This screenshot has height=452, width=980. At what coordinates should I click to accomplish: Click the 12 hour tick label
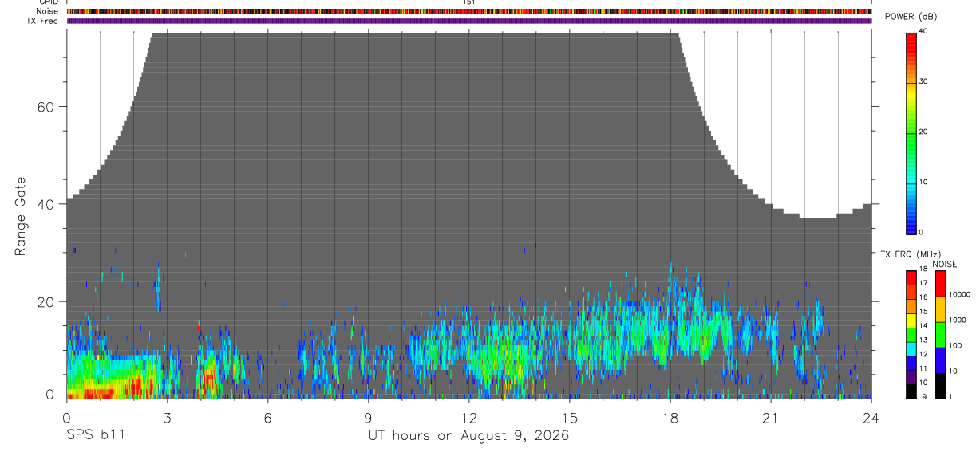click(x=469, y=418)
